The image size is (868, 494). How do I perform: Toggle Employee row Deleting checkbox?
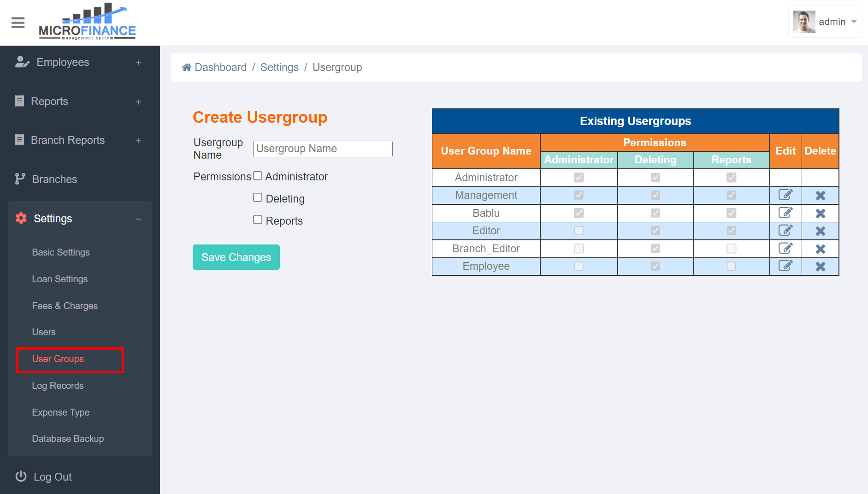[x=655, y=266]
